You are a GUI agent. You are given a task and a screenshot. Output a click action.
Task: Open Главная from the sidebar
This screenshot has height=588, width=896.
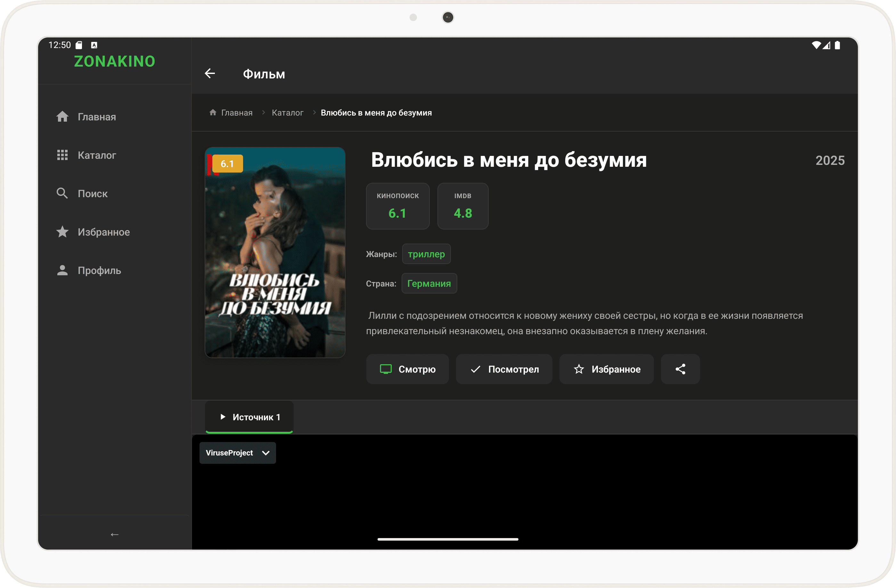tap(96, 117)
